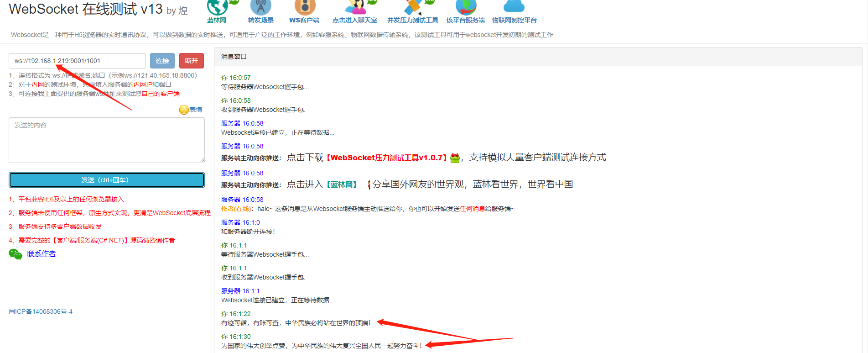Click the 服务器 16:1:1 message timestamp
The image size is (868, 353).
(x=240, y=291)
